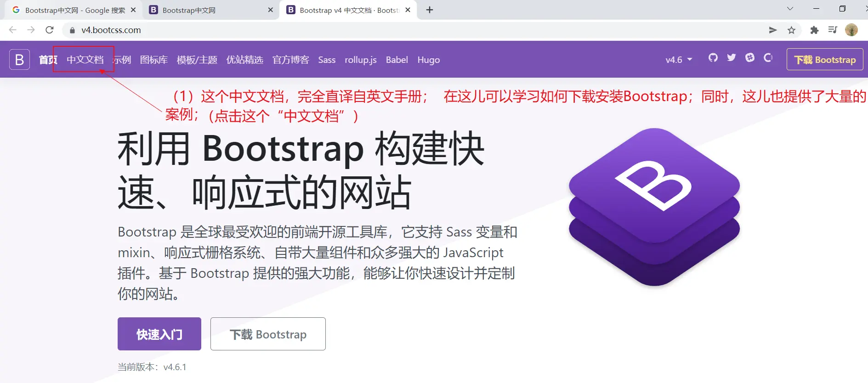Go forward with the browser forward arrow
Image resolution: width=868 pixels, height=383 pixels.
click(x=31, y=30)
